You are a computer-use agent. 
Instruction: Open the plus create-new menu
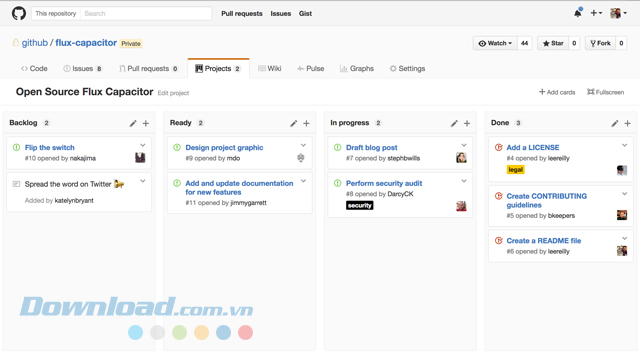[x=596, y=13]
